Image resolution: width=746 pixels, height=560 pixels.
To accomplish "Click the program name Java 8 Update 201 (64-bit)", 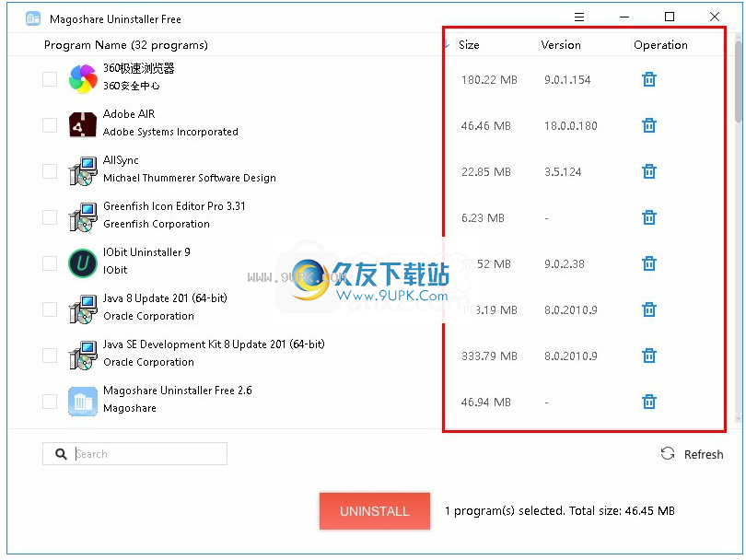I will [165, 298].
